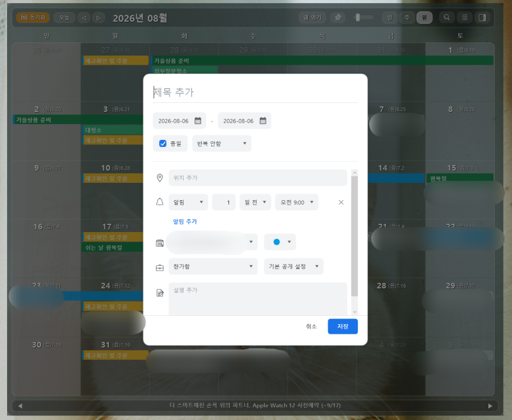Screen dimensions: 512x420
Task: Click the pin icon in the top toolbar
Action: pyautogui.click(x=338, y=17)
